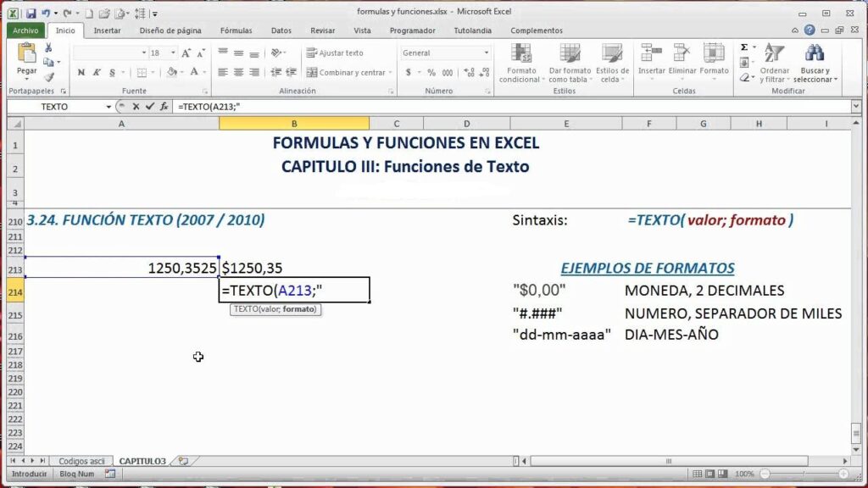Apply currency $ number format

409,73
